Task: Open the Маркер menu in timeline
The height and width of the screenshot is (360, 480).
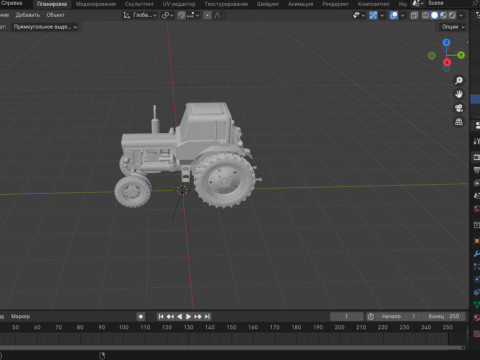Action: (20, 316)
